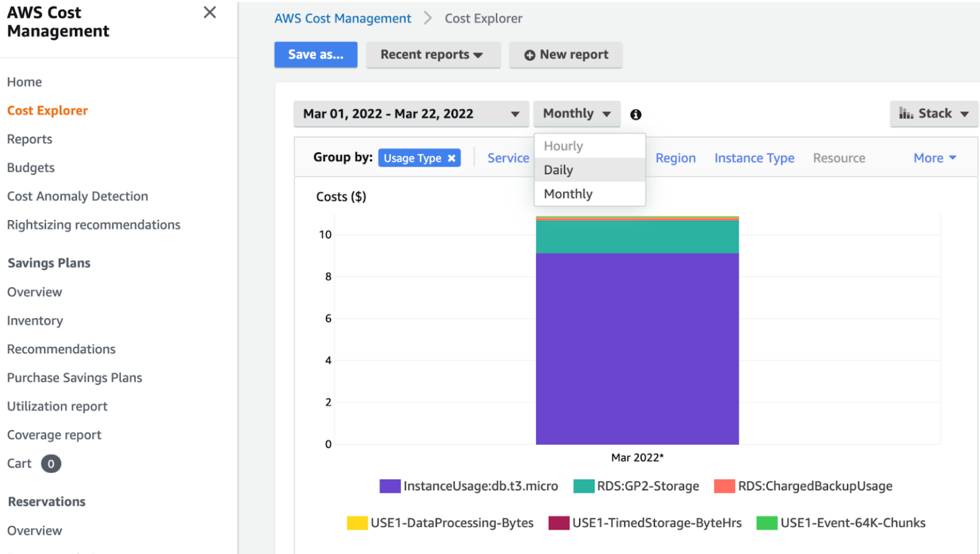Toggle the USE1-Event-64K-Chunks green legend swatch

click(767, 523)
